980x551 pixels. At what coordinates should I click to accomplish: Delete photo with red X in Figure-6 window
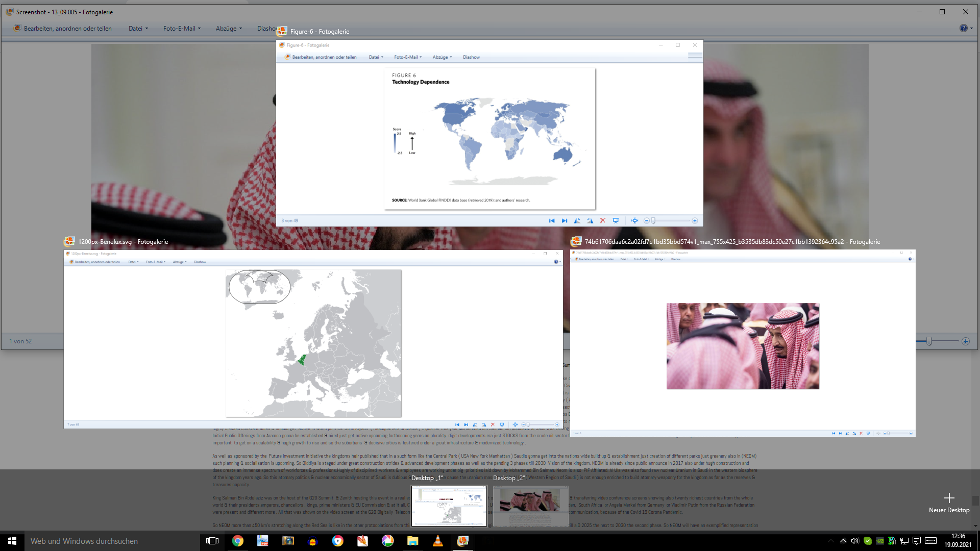tap(603, 221)
